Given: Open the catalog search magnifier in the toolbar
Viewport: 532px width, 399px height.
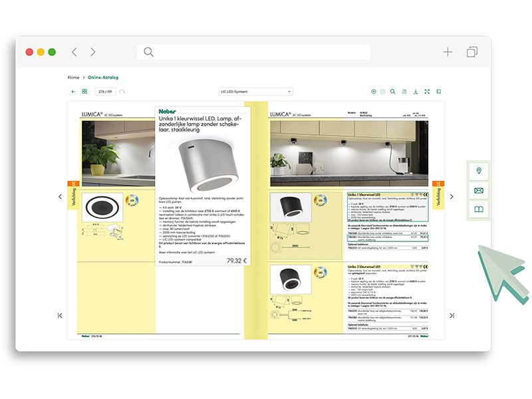Looking at the screenshot, I should click(392, 92).
